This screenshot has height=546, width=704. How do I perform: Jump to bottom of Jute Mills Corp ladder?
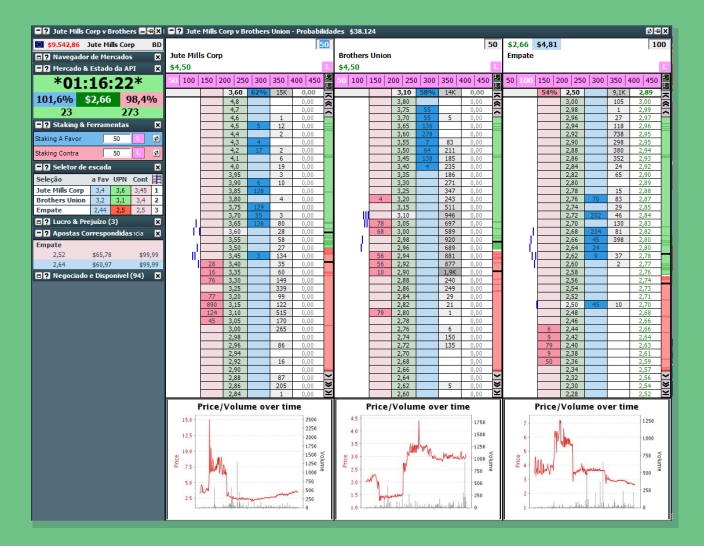328,393
